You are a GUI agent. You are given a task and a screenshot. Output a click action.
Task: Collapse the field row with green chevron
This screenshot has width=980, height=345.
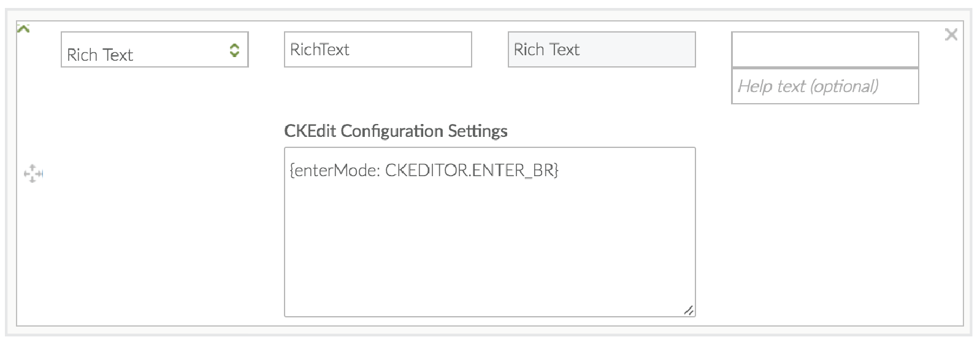coord(23,29)
